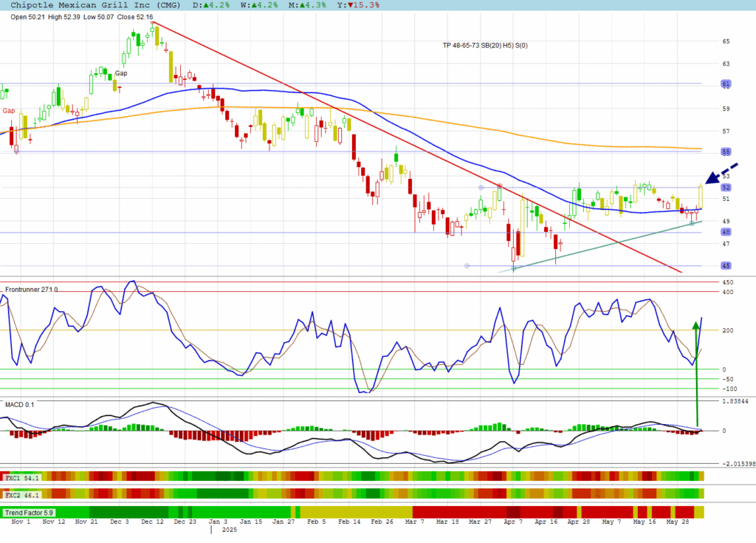The height and width of the screenshot is (543, 756).
Task: Select the highlighted 61 price level tag
Action: tap(726, 84)
